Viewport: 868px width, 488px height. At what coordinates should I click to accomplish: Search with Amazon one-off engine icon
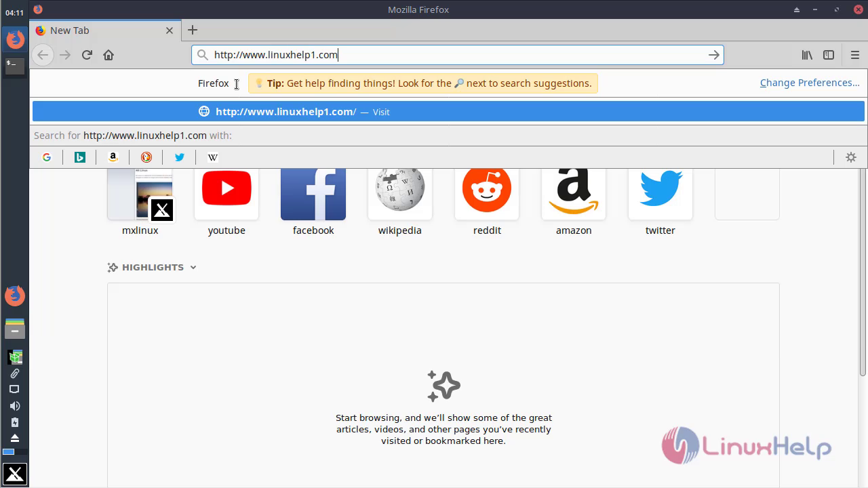(113, 157)
